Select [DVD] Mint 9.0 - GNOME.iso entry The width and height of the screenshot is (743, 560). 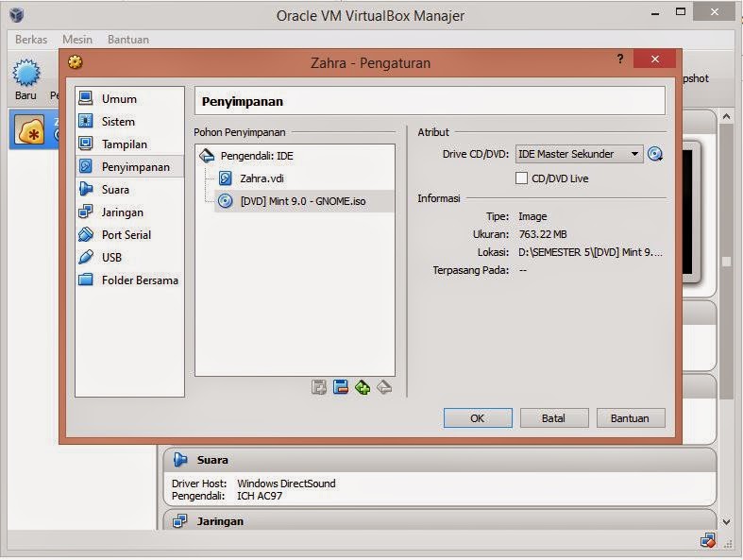pyautogui.click(x=303, y=201)
